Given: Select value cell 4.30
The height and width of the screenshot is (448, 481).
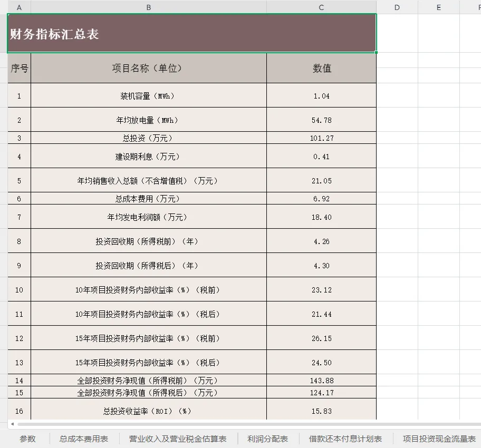Looking at the screenshot, I should click(x=322, y=265).
